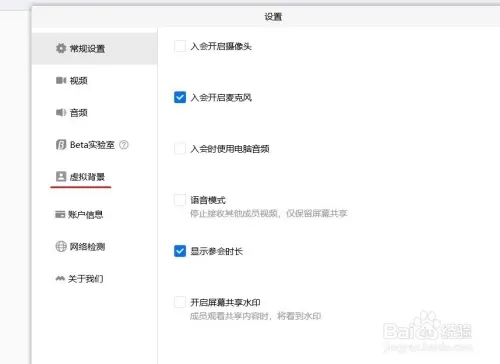This screenshot has width=500, height=364.
Task: Click the portrait icon beside 虚拟背景
Action: point(61,176)
